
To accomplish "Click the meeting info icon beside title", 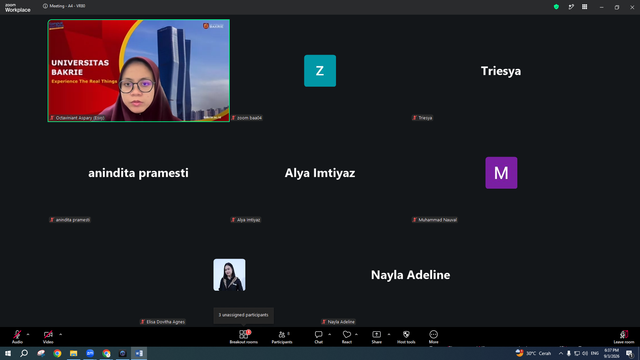I will point(45,6).
